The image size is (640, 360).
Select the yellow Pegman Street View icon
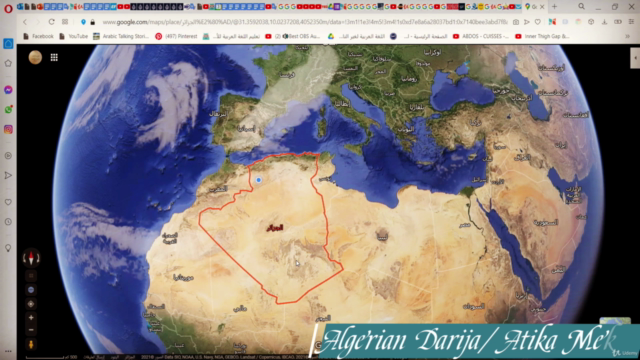pyautogui.click(x=31, y=344)
